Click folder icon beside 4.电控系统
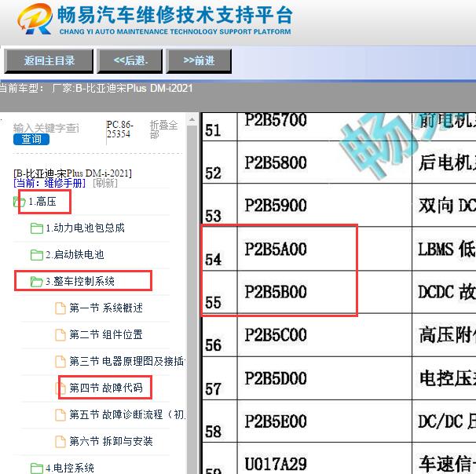Viewport: 476px width, 474px height. [x=37, y=468]
